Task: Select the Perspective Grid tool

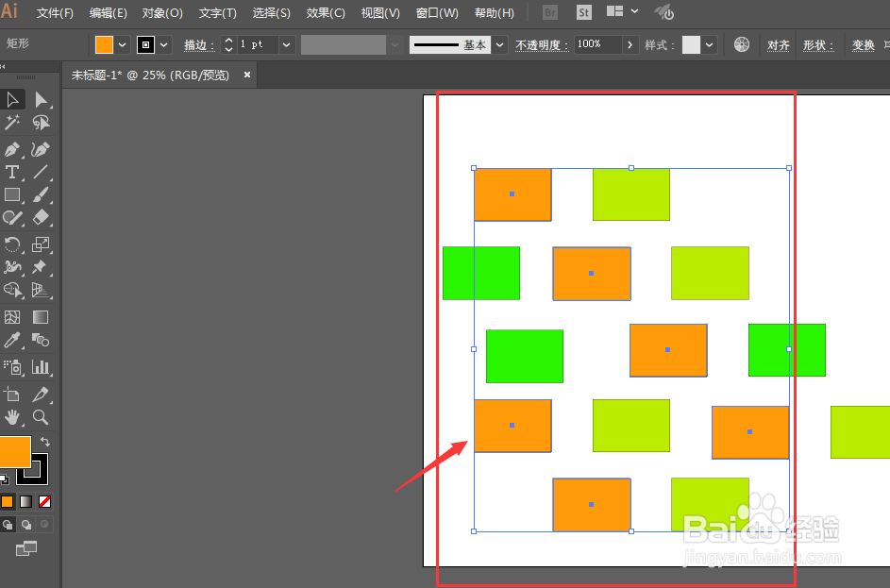Action: pos(41,290)
